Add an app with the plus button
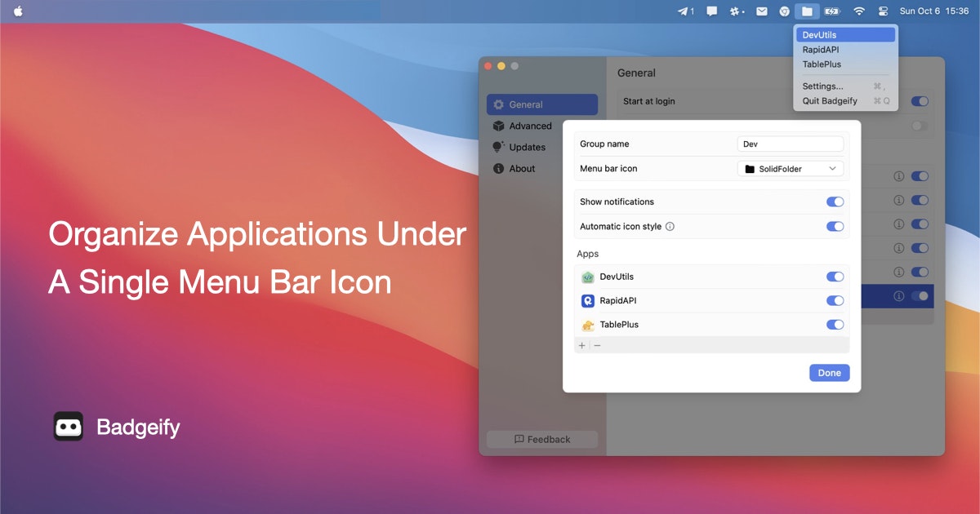 (582, 345)
